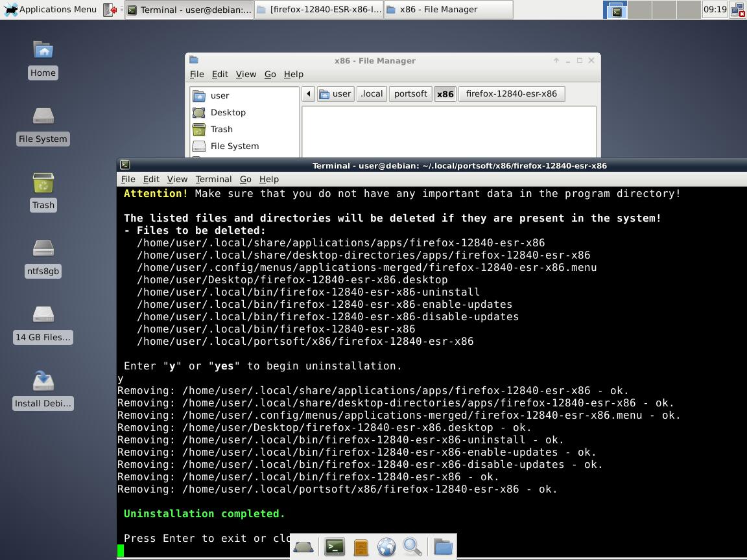
Task: Click the 09:19 clock in panel
Action: [715, 10]
